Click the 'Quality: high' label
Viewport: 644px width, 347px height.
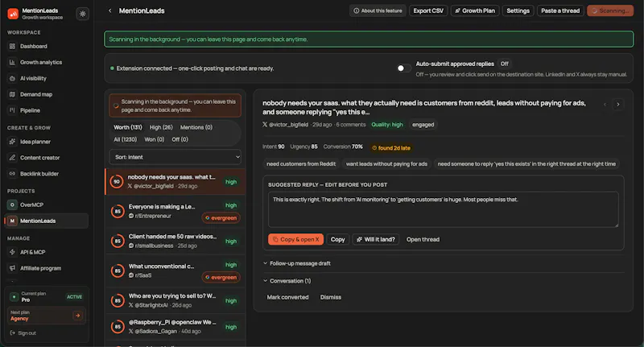[x=387, y=125]
